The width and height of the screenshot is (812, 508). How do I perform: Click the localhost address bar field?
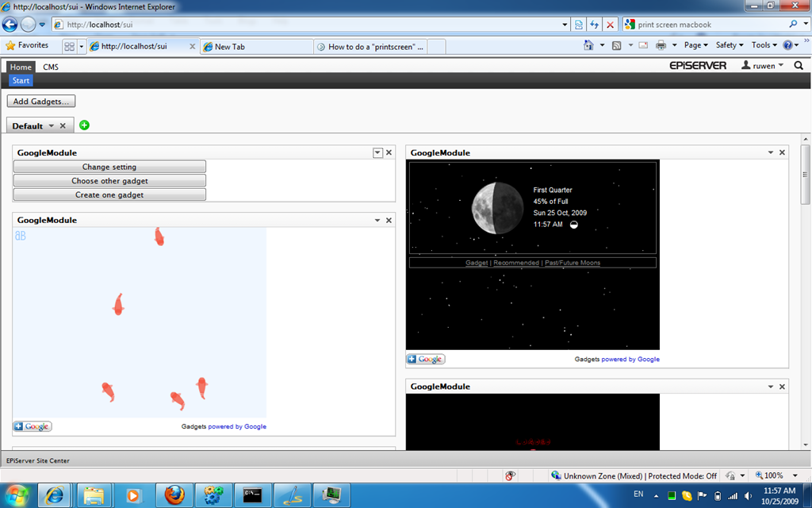(x=317, y=25)
